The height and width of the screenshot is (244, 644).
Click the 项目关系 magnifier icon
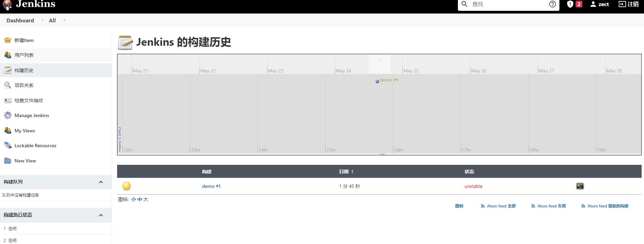[8, 85]
